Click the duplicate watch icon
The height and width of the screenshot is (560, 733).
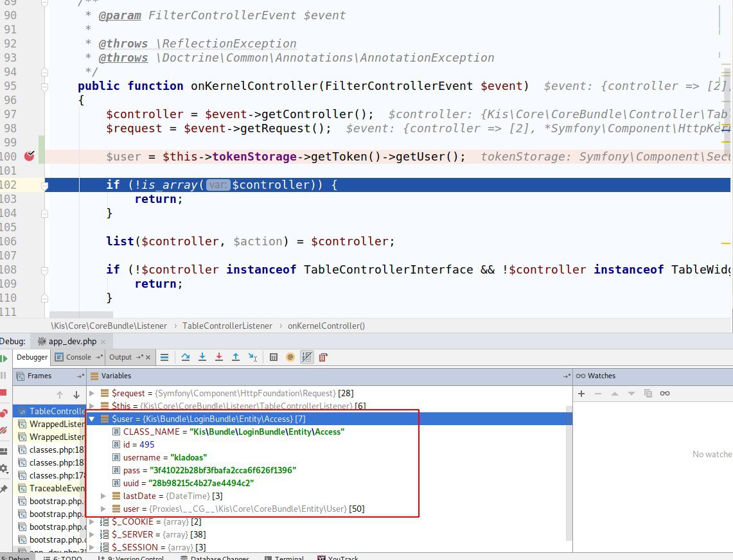(648, 394)
